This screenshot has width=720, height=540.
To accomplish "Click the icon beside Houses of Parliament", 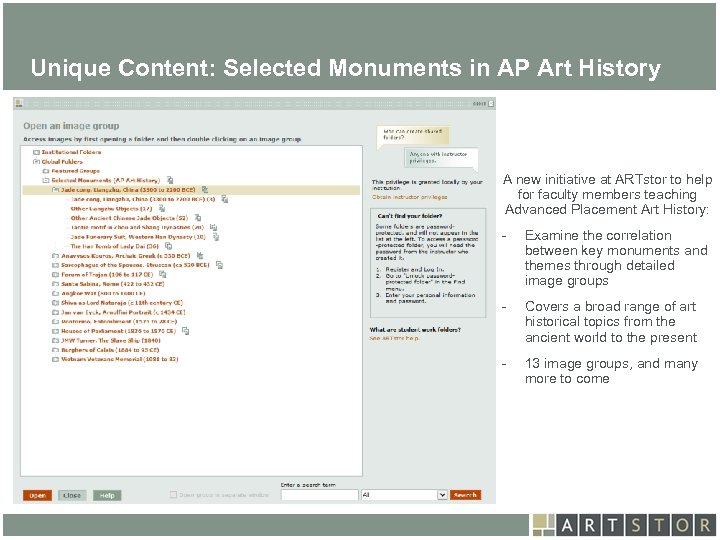I will tap(185, 331).
